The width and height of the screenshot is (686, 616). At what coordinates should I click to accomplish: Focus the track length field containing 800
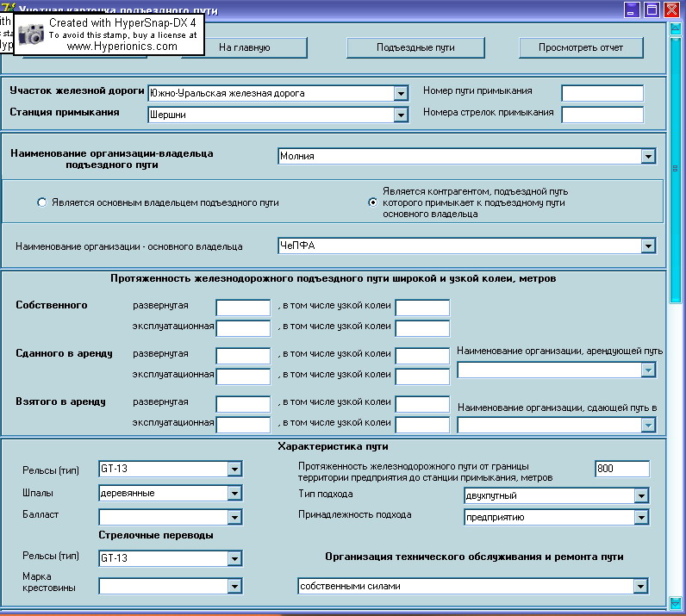click(x=621, y=469)
